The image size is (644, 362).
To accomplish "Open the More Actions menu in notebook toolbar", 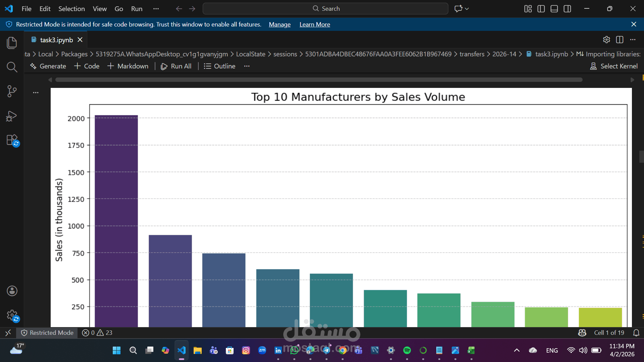I will pyautogui.click(x=247, y=66).
